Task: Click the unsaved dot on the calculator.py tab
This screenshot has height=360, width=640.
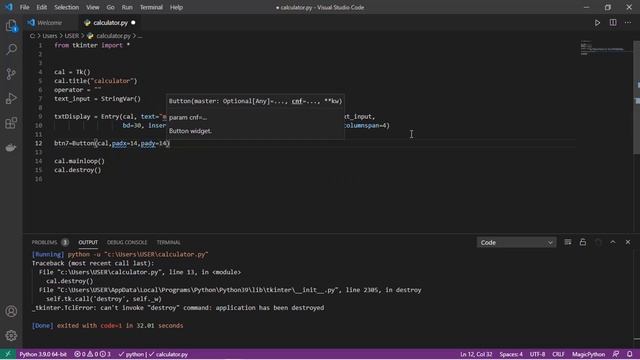Action: click(x=133, y=23)
